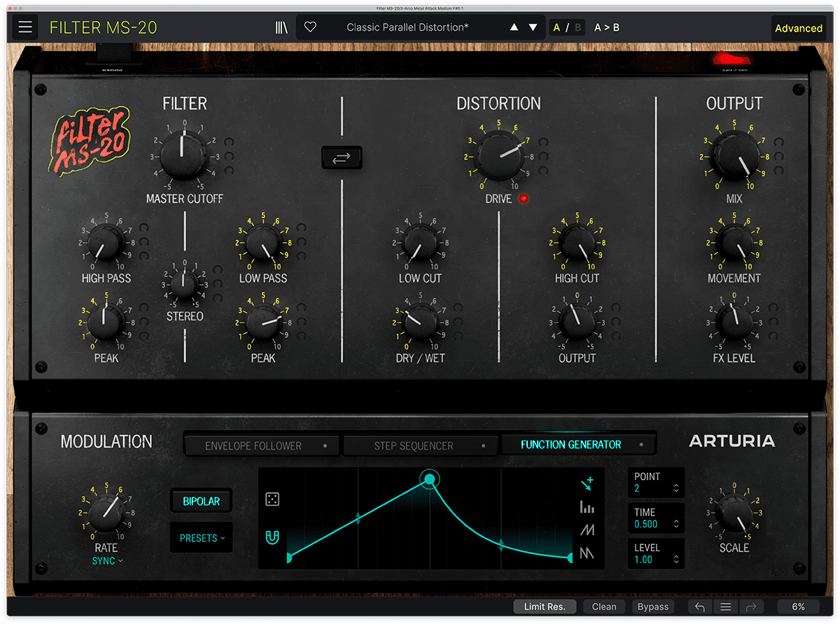Click the distortion DRIVE knob

[x=498, y=155]
